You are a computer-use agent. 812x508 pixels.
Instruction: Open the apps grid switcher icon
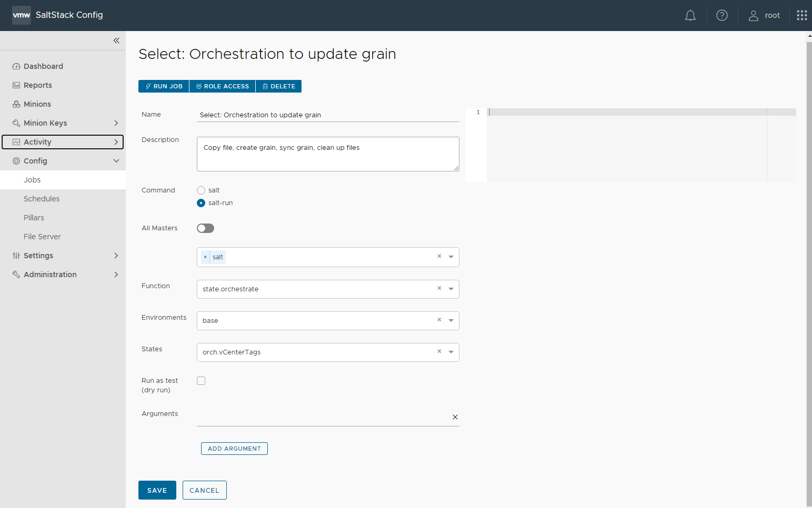(x=801, y=16)
